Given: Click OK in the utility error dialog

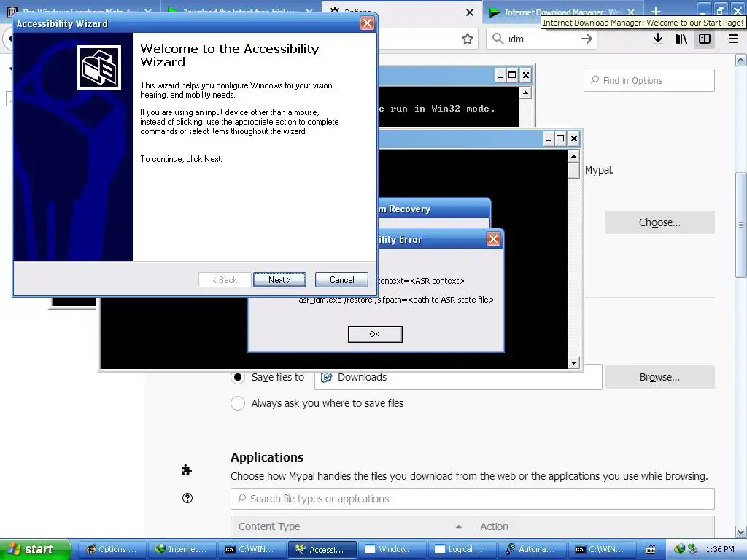Looking at the screenshot, I should [x=375, y=334].
